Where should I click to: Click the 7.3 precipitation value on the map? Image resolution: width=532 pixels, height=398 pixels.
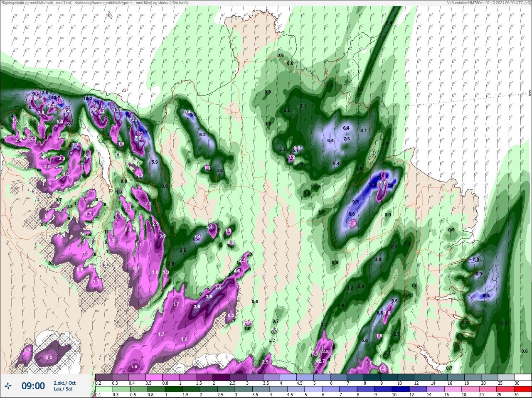coord(347,139)
